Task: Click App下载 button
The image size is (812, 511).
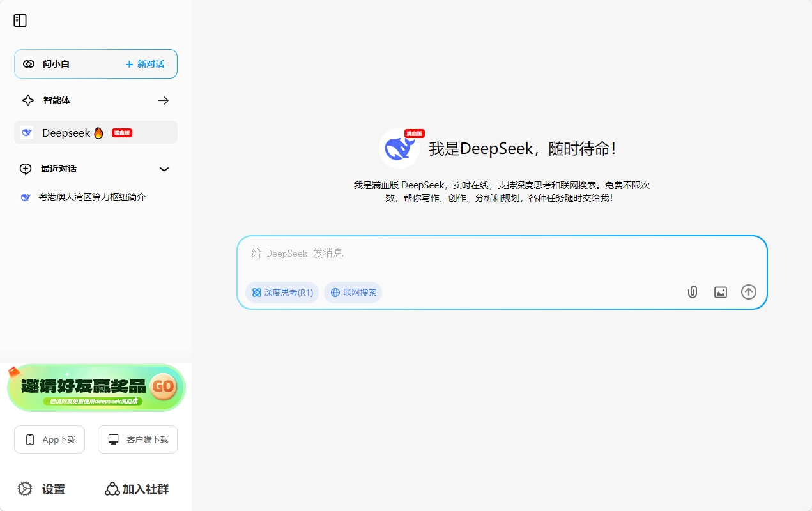Action: pyautogui.click(x=50, y=439)
